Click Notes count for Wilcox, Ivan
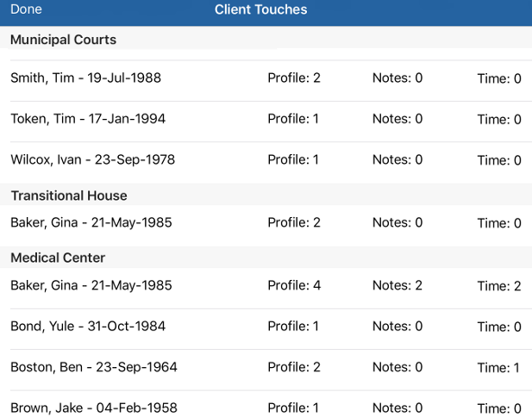Image resolution: width=532 pixels, height=417 pixels. (397, 159)
